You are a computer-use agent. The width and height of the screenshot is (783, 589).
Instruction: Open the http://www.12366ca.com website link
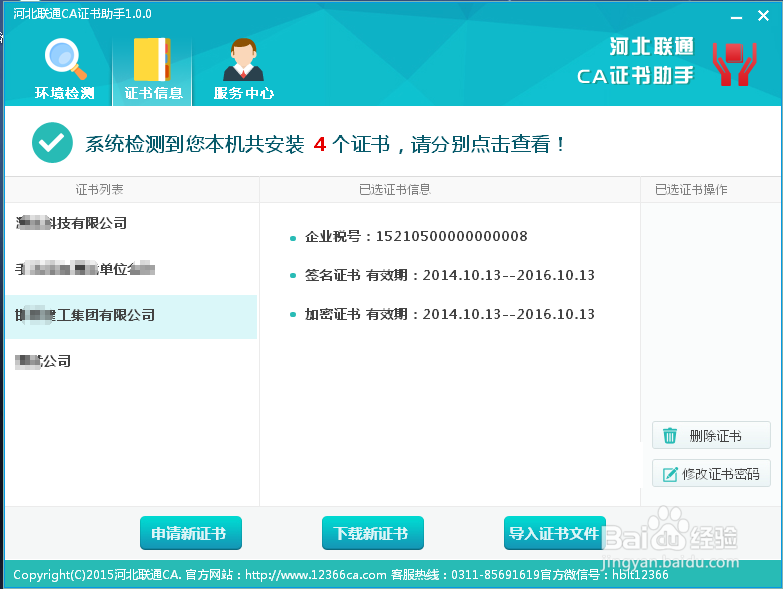316,575
